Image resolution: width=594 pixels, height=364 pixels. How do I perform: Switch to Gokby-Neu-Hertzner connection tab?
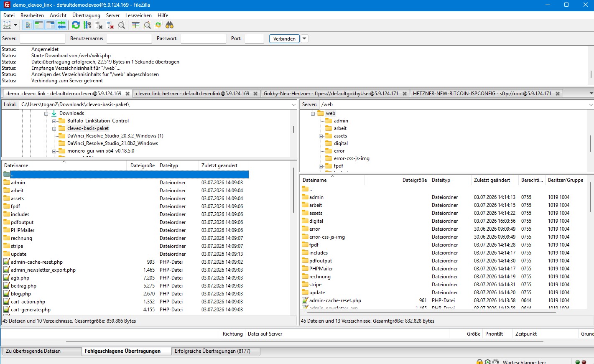(331, 94)
